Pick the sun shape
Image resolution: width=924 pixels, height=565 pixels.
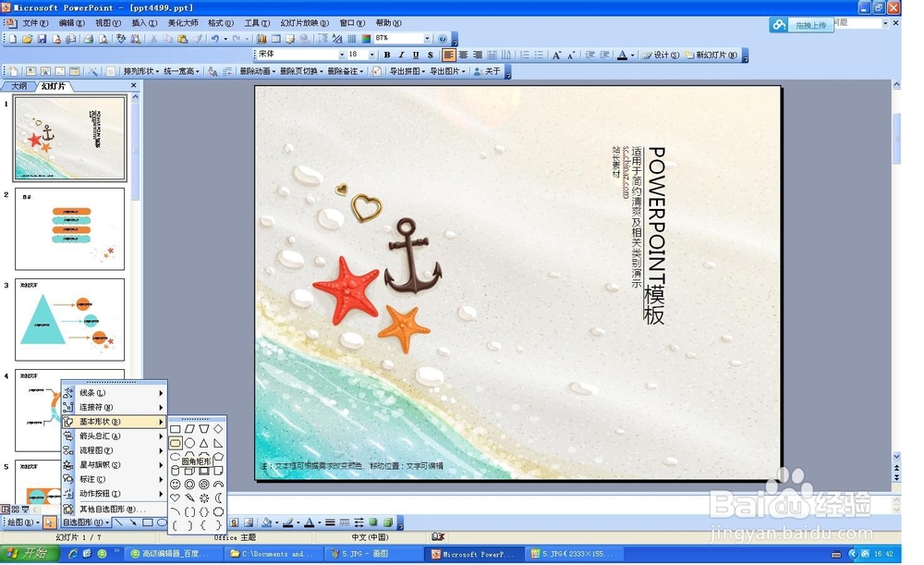204,497
